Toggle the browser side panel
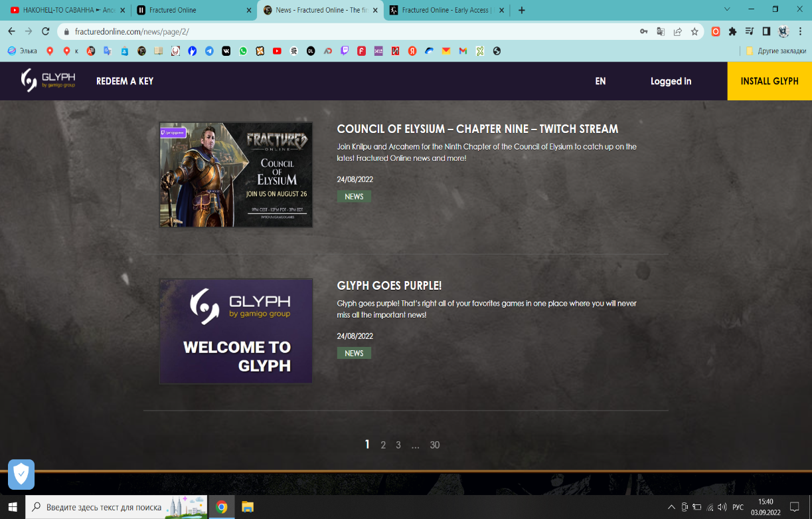Image resolution: width=812 pixels, height=519 pixels. pyautogui.click(x=766, y=31)
